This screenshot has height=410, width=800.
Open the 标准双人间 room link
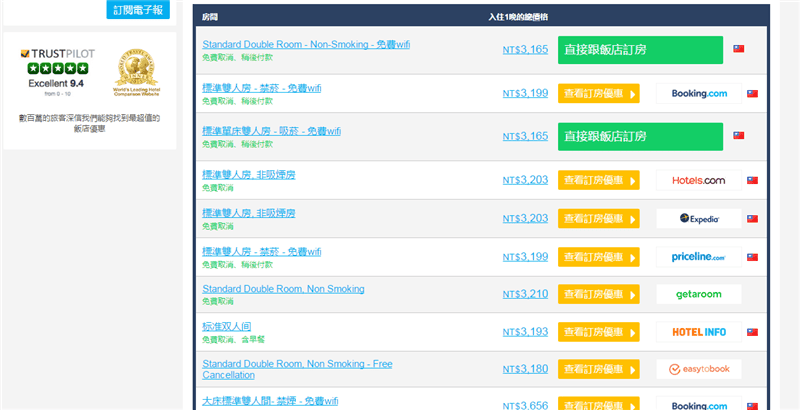[x=229, y=326]
